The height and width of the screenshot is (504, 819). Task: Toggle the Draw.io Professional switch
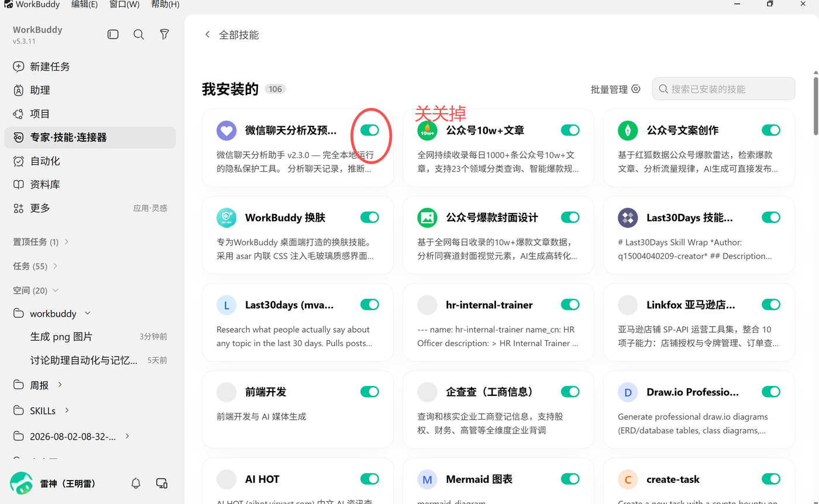771,392
